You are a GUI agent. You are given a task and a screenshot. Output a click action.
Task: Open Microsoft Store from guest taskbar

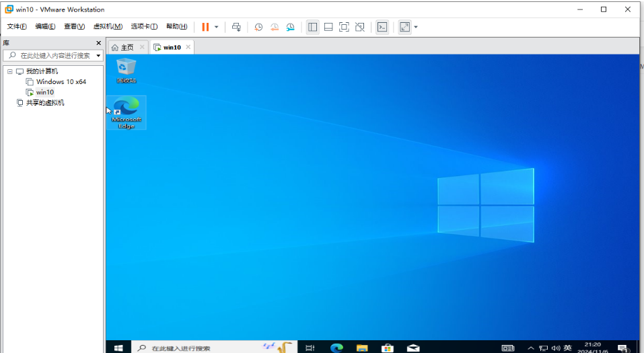[x=388, y=348]
